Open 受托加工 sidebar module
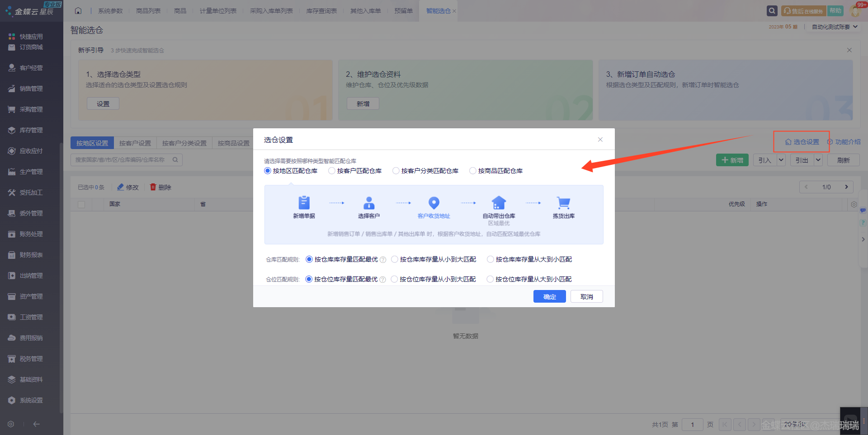 26,192
